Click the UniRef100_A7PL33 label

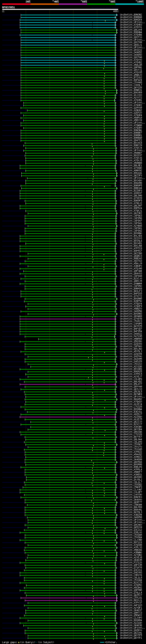(x=131, y=547)
